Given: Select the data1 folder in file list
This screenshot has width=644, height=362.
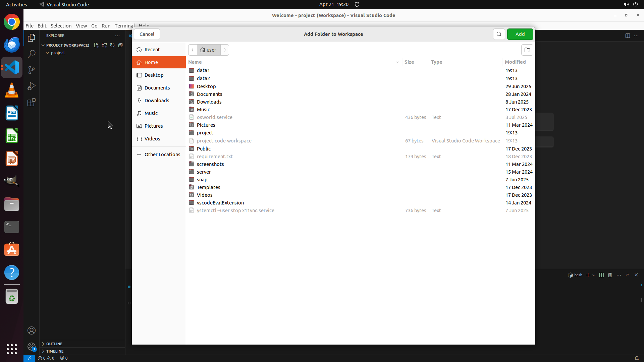Looking at the screenshot, I should click(203, 70).
